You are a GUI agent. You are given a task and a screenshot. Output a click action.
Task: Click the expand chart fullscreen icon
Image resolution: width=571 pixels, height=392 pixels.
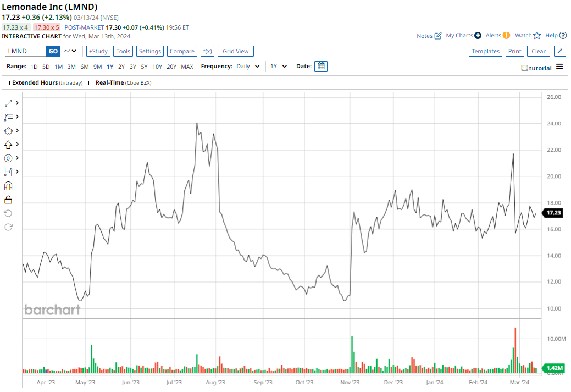coord(559,51)
